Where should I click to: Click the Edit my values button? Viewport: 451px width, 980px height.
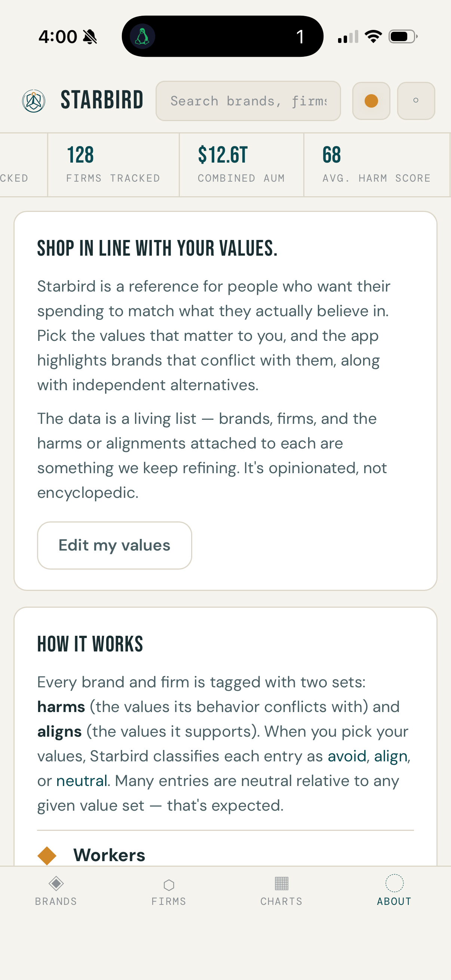114,545
